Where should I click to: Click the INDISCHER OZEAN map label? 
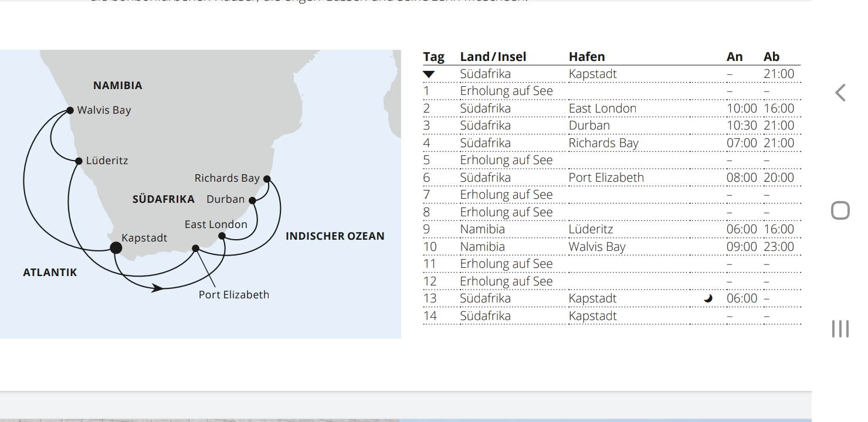tap(335, 236)
